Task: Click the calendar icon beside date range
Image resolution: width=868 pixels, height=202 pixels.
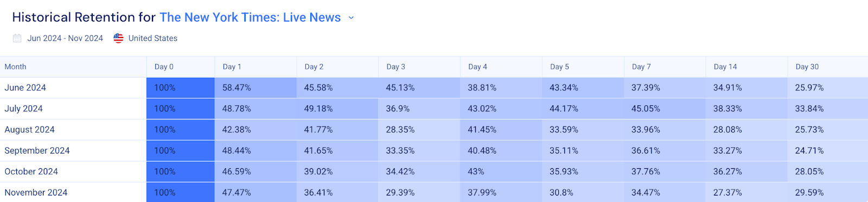Action: pos(17,38)
